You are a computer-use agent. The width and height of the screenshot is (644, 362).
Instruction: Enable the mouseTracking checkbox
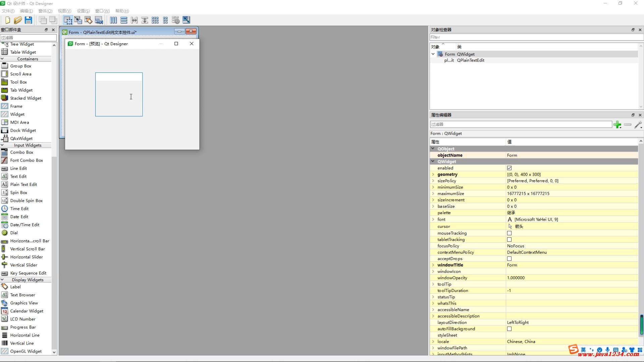point(509,233)
